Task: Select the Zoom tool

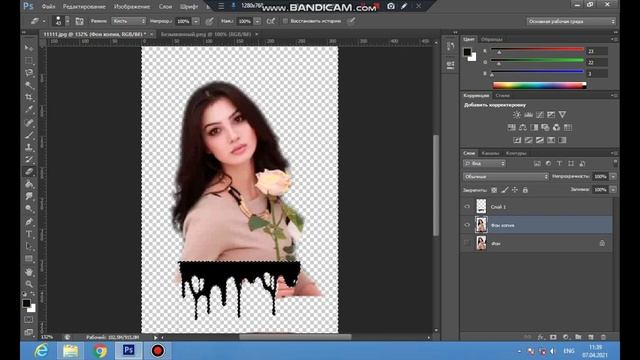Action: click(29, 284)
